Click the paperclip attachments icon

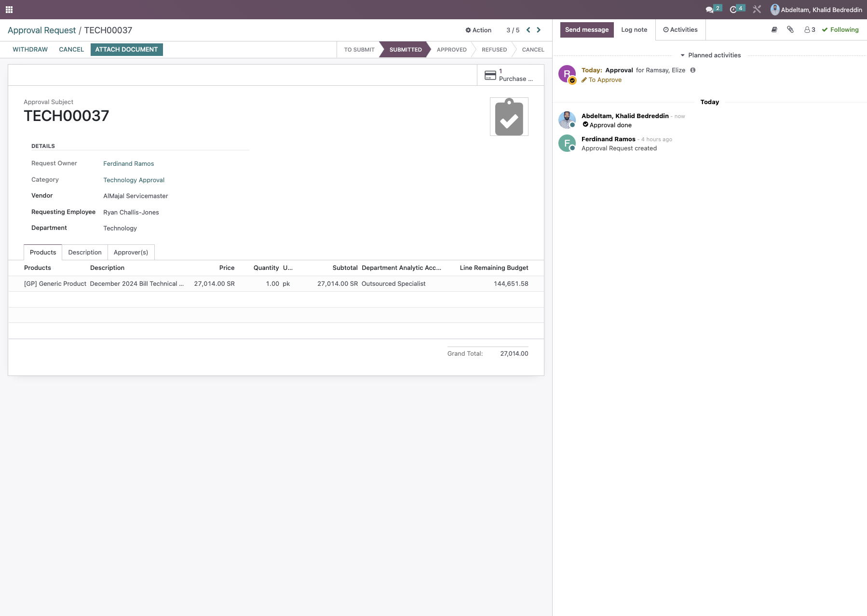[x=790, y=30]
